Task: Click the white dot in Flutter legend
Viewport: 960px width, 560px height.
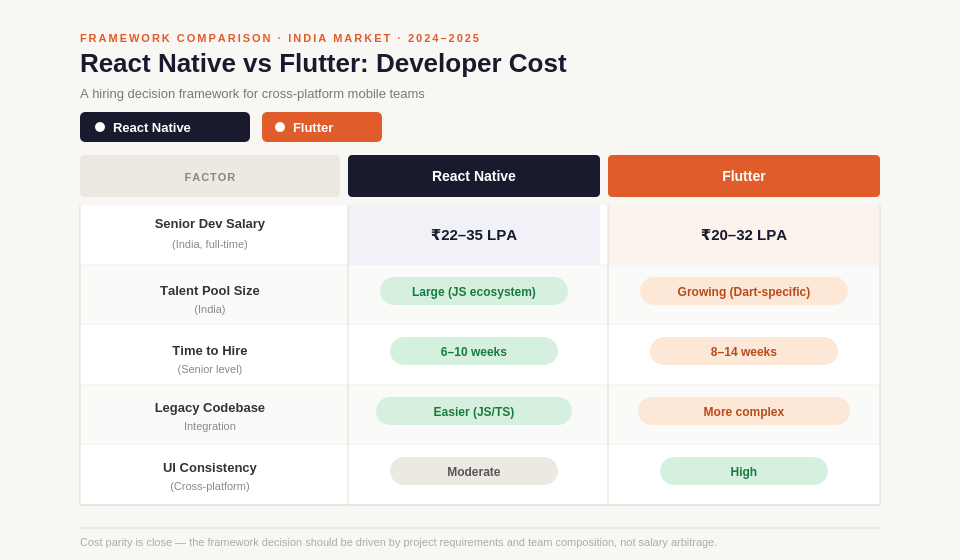Action: coord(280,127)
